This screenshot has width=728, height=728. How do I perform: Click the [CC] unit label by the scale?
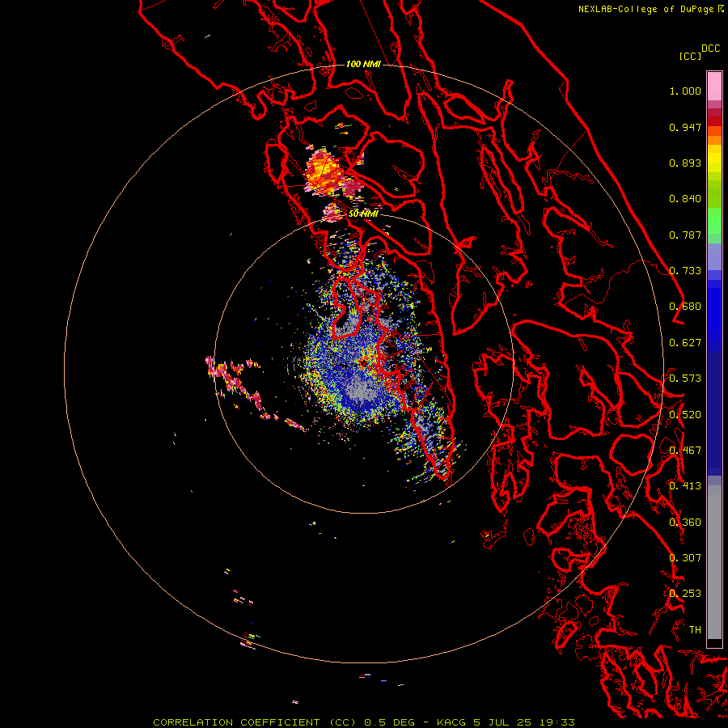tap(690, 56)
